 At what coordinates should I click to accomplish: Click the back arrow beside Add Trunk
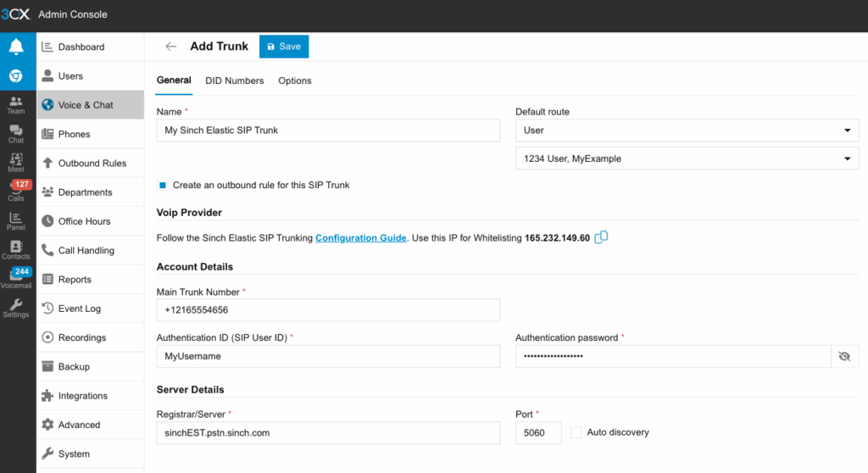[x=171, y=47]
